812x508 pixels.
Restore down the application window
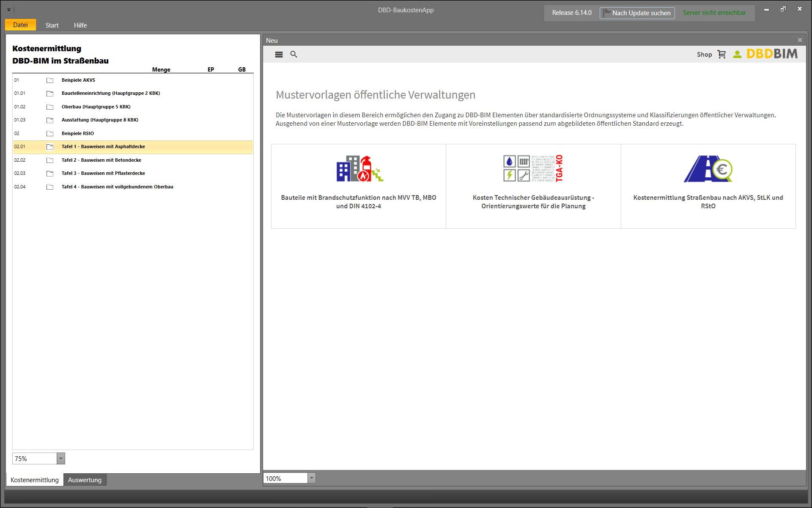tap(783, 9)
